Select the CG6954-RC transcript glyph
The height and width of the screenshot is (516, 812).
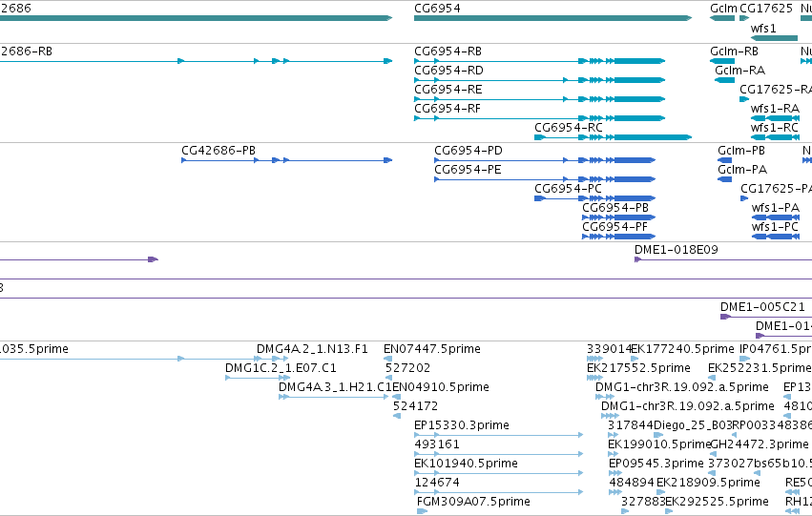click(x=614, y=137)
